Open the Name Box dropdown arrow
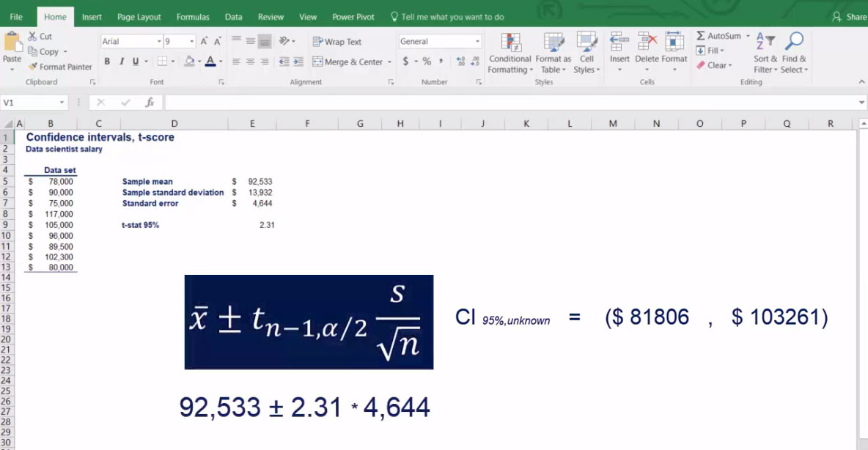Screen dimensions: 868x450 tap(62, 103)
